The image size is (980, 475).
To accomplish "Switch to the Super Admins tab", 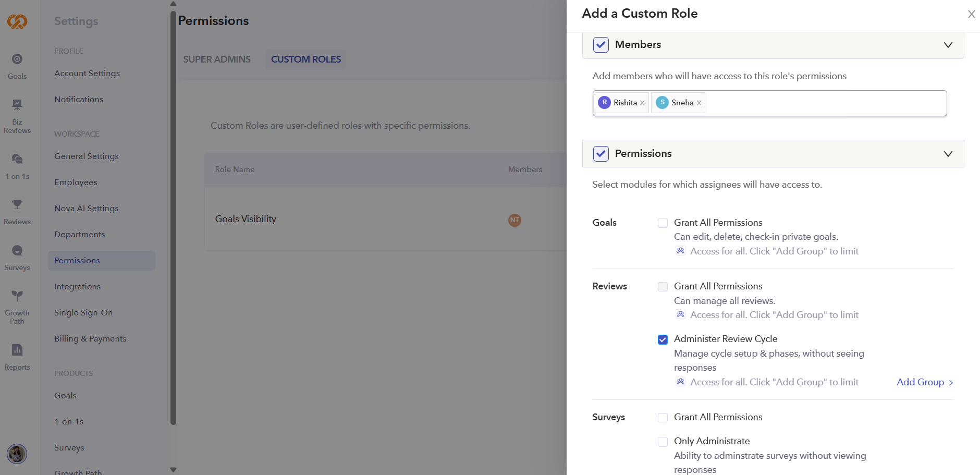I will pyautogui.click(x=217, y=59).
